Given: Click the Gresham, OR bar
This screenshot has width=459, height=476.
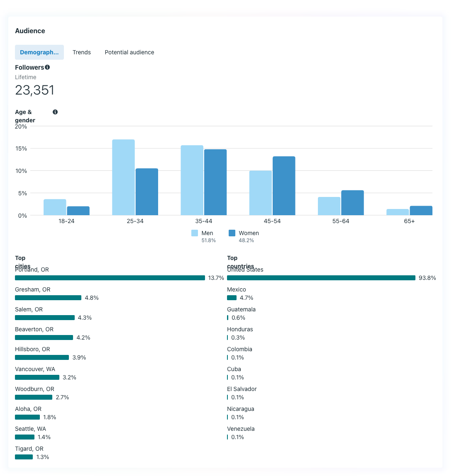Looking at the screenshot, I should (x=48, y=298).
